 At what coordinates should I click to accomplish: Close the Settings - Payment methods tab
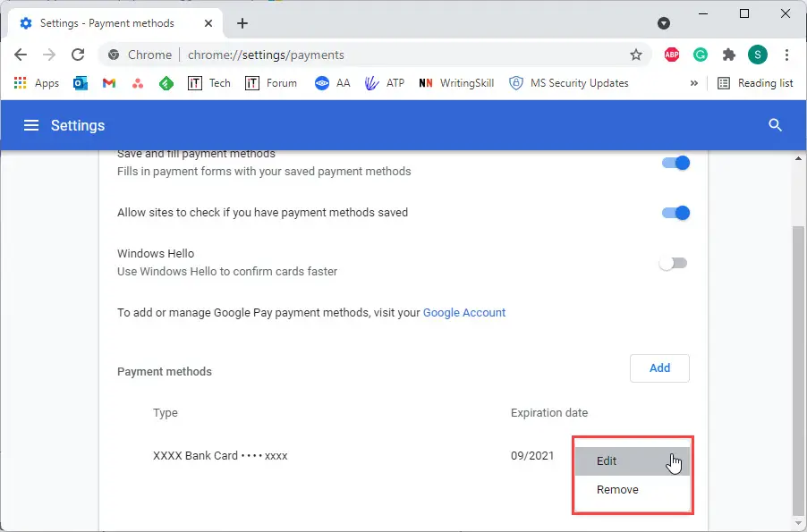(208, 23)
